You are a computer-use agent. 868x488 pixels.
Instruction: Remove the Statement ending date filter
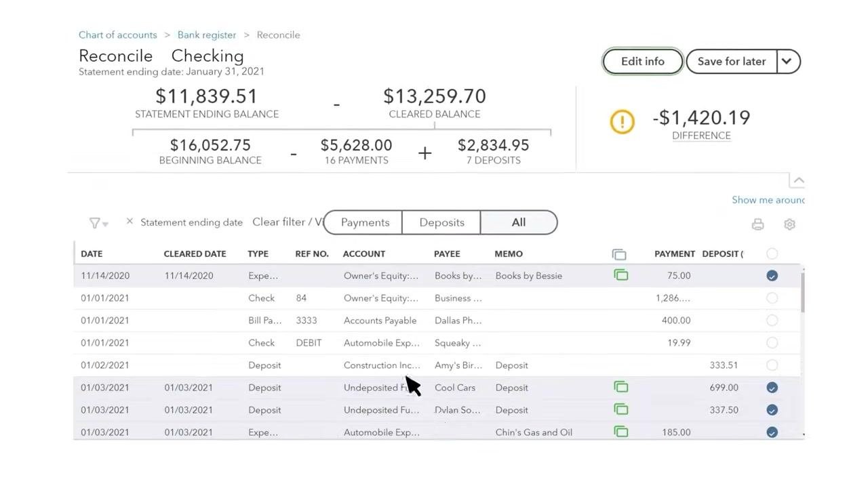coord(130,222)
